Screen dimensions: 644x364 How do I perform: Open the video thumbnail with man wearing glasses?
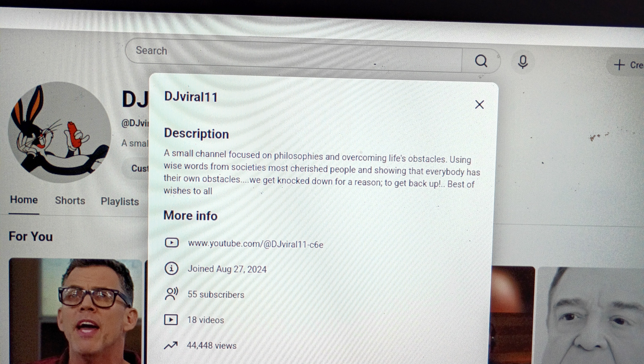76,311
